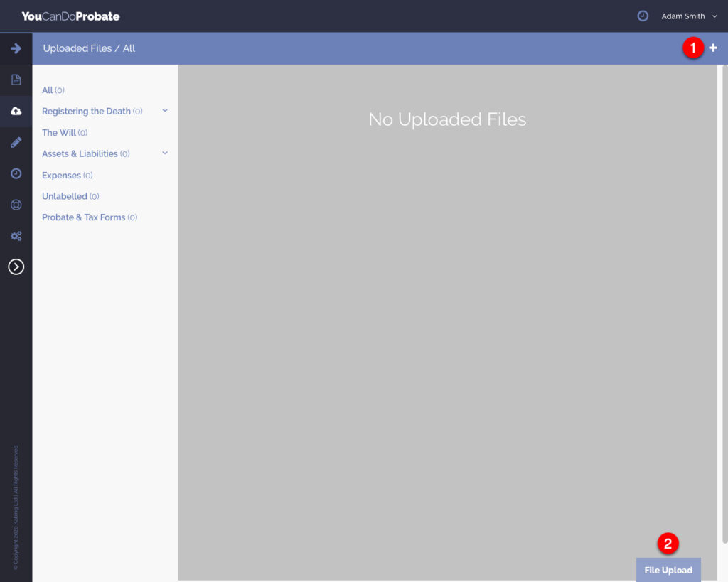Click the YouCanDoProbate logo
The image size is (728, 582).
tap(70, 16)
